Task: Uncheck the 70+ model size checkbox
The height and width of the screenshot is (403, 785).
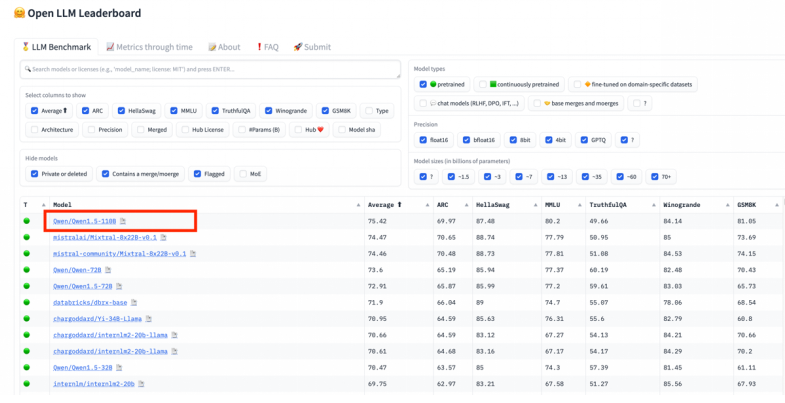Action: [x=654, y=177]
